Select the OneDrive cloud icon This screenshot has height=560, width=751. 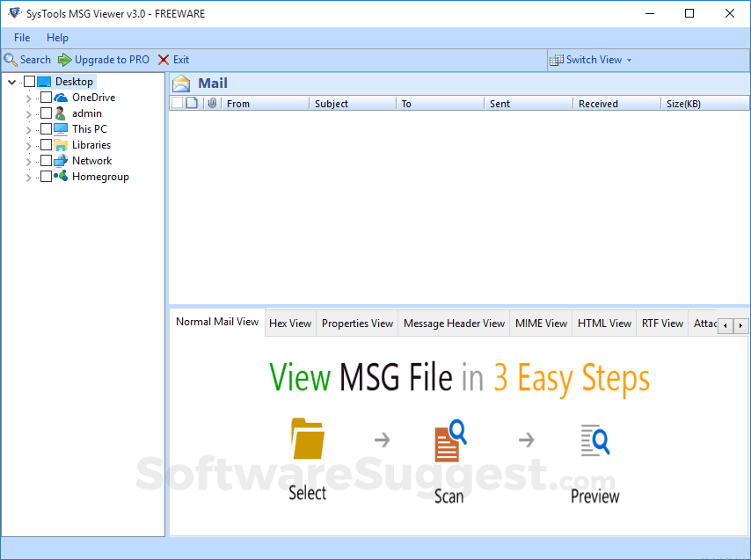click(62, 97)
